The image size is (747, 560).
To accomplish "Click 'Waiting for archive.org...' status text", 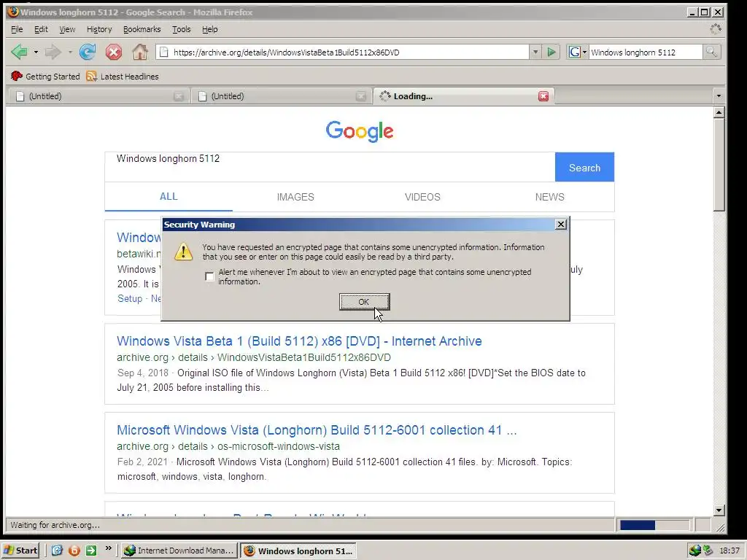I will point(55,525).
